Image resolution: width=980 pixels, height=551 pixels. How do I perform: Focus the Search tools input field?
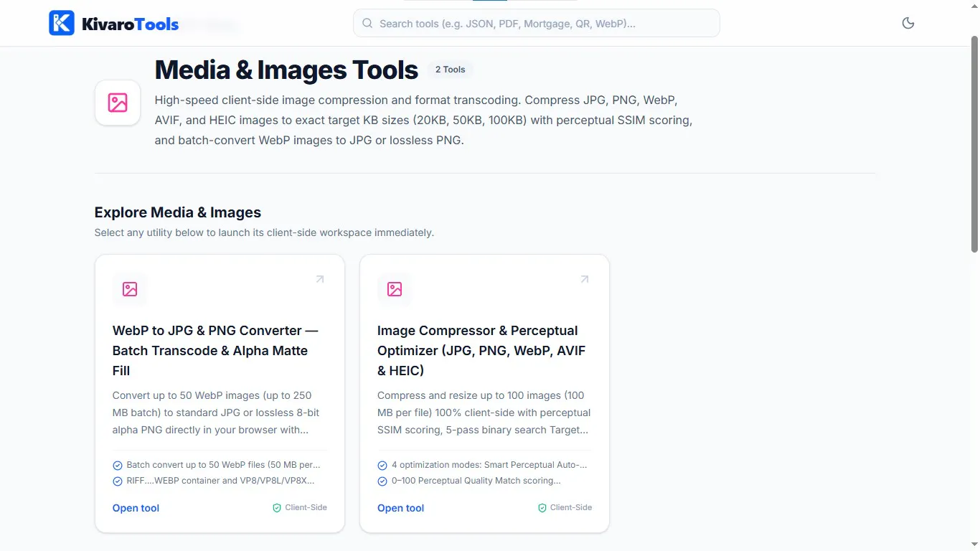[x=536, y=23]
